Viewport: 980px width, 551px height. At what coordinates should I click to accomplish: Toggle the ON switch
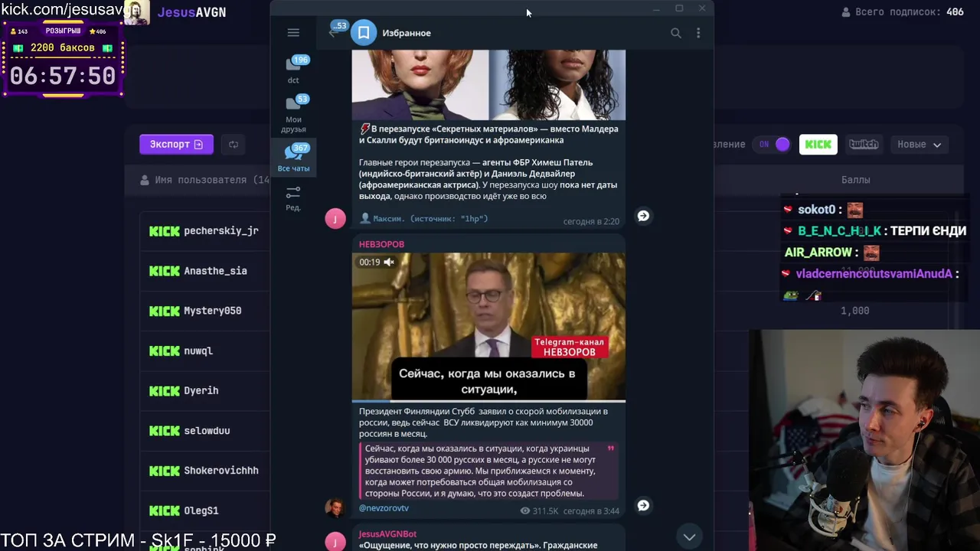click(x=773, y=144)
